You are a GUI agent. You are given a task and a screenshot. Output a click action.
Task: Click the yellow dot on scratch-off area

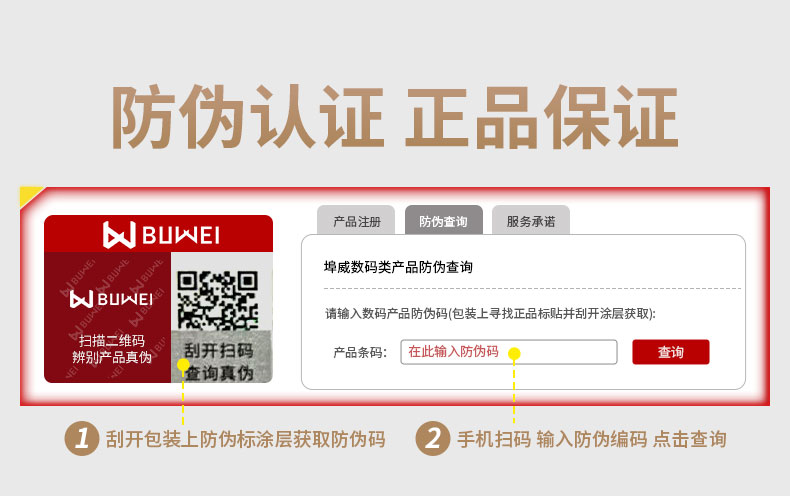point(183,364)
